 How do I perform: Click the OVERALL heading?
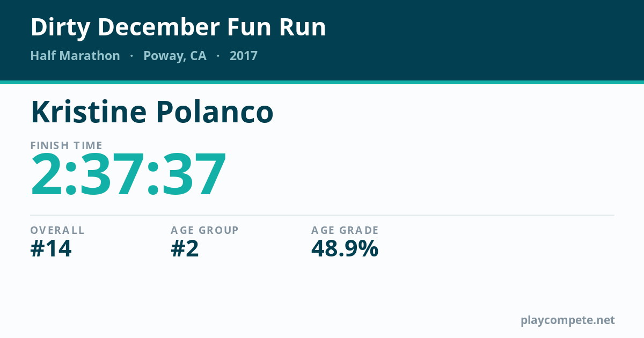click(57, 230)
